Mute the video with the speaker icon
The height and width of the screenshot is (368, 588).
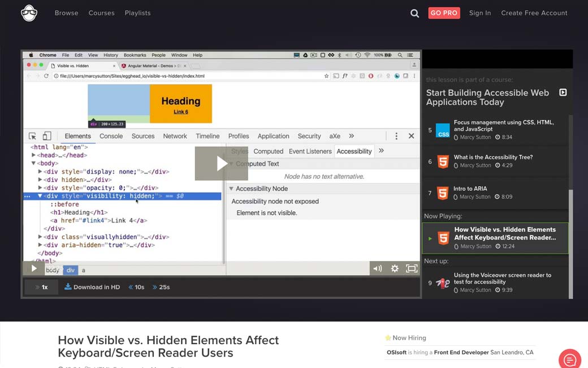[377, 268]
